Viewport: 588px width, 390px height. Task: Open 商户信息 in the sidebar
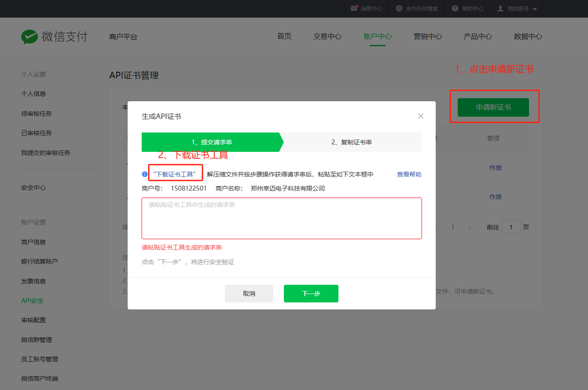coord(33,242)
